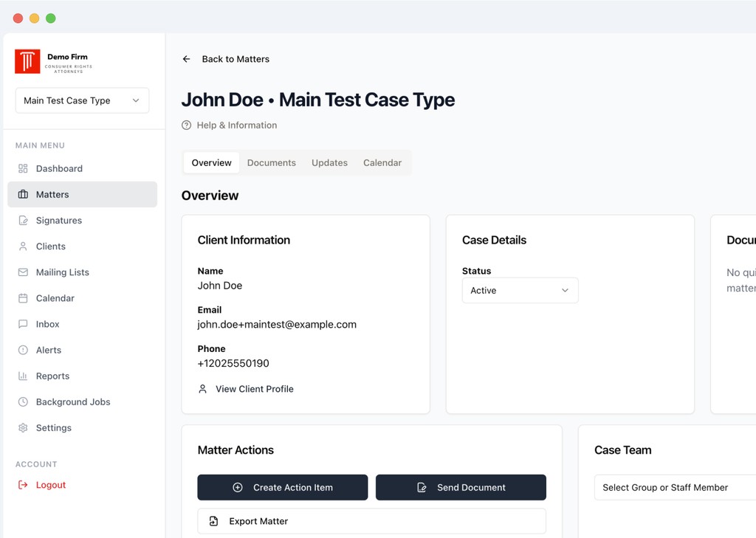Click the client name John Doe
Image resolution: width=756 pixels, height=538 pixels.
220,286
